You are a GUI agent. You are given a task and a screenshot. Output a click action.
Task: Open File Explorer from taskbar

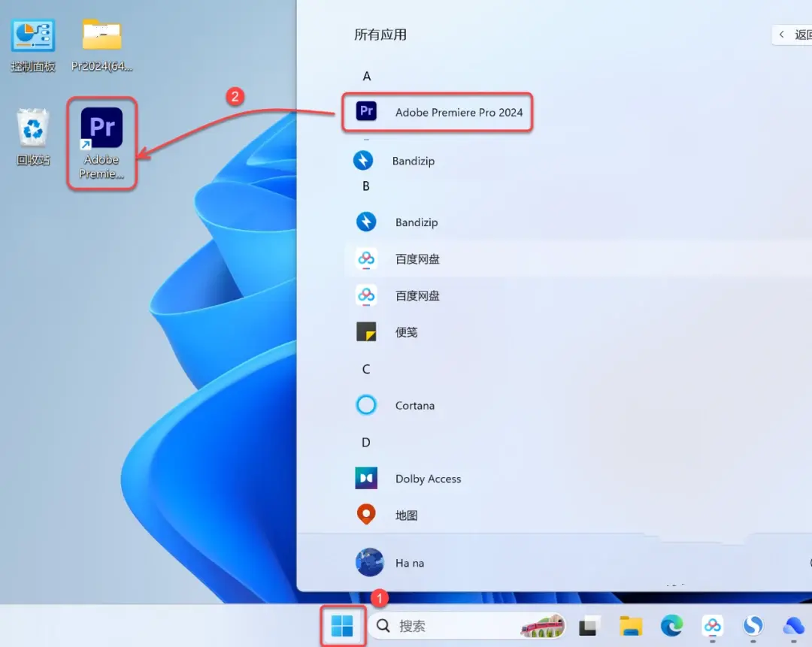point(630,626)
